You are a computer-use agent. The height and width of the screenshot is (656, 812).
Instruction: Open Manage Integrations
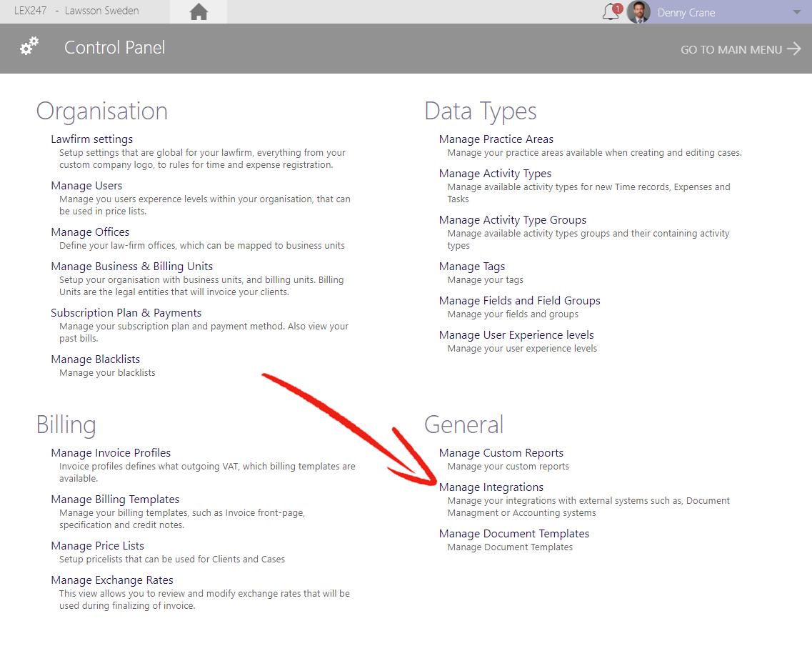491,487
